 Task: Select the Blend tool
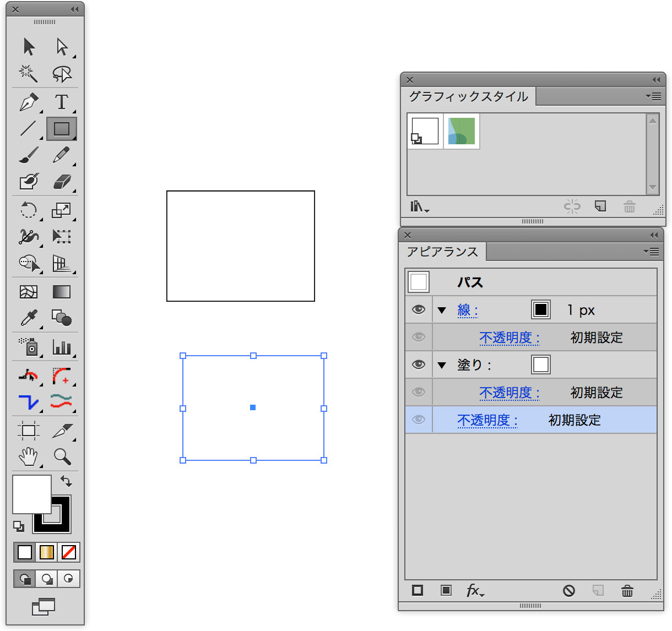tap(62, 318)
